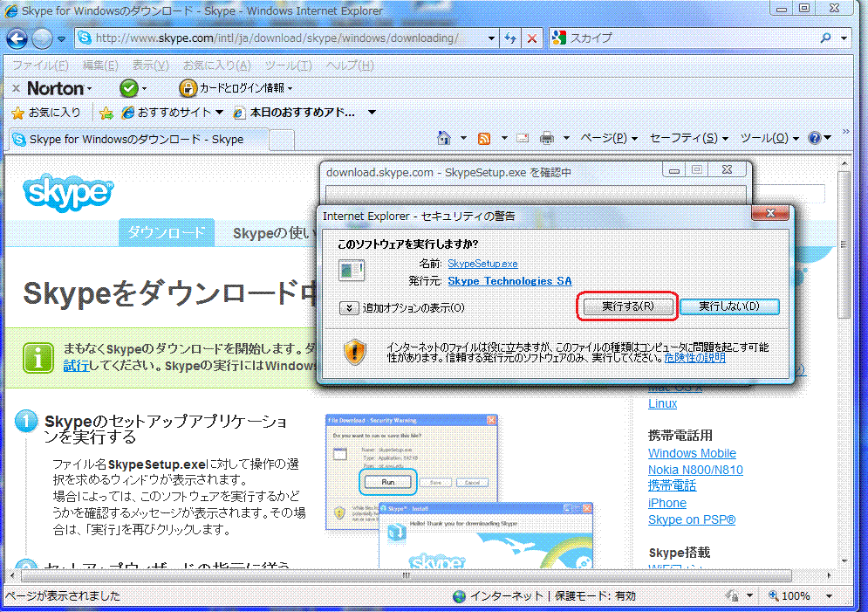This screenshot has height=612, width=868.
Task: Click the command bar overflow chevron
Action: pyautogui.click(x=845, y=132)
